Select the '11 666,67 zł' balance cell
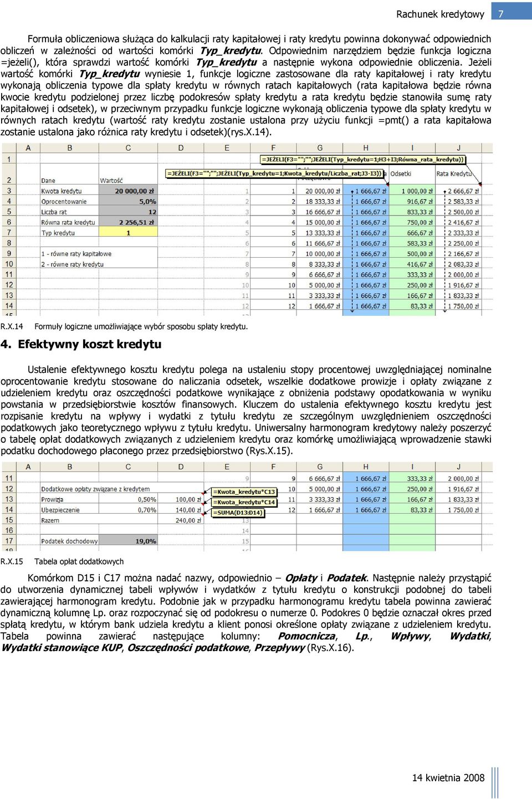 tap(320, 244)
